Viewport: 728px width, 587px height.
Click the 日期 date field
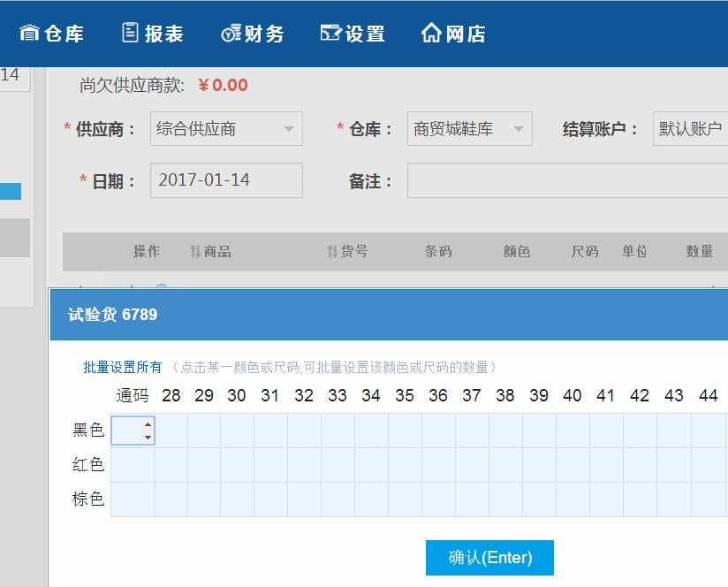point(226,180)
